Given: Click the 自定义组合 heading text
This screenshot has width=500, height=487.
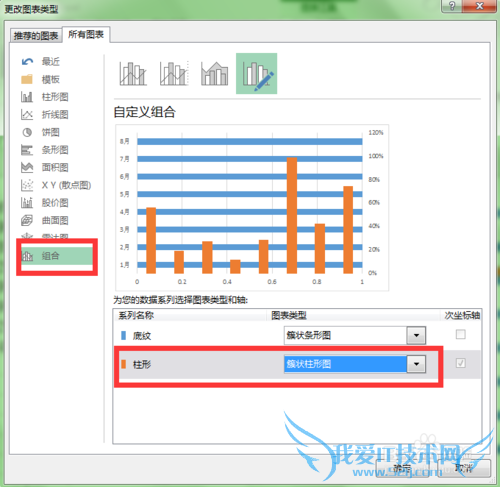Looking at the screenshot, I should (144, 112).
